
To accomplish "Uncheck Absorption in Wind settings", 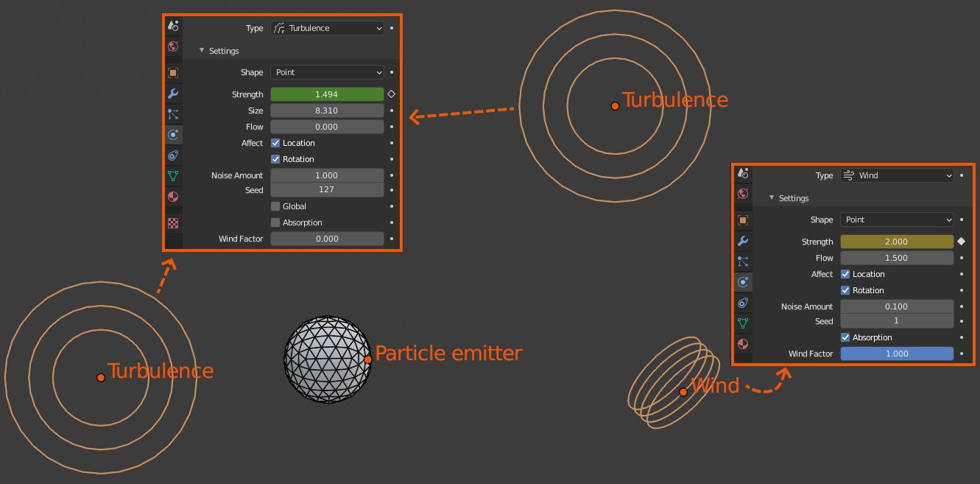I will click(x=845, y=337).
